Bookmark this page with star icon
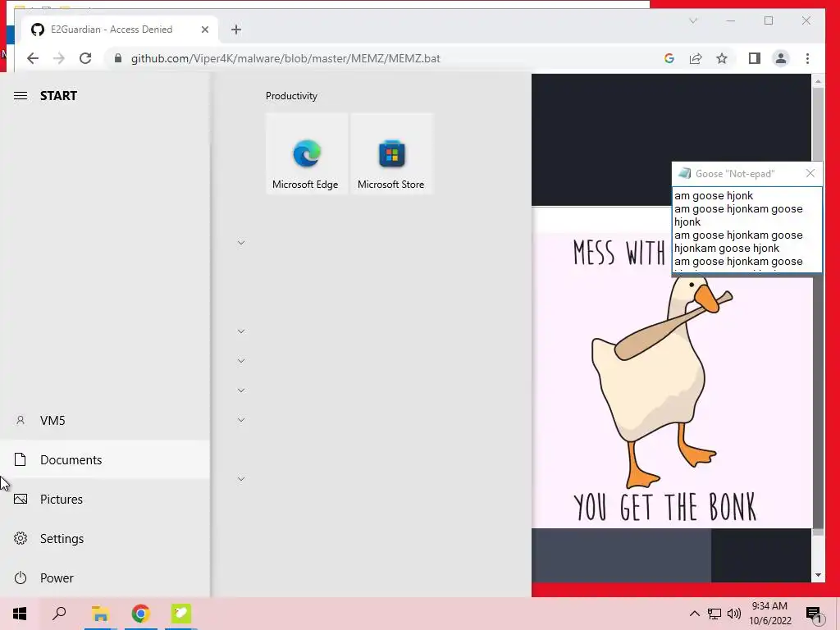This screenshot has height=630, width=840. [722, 58]
